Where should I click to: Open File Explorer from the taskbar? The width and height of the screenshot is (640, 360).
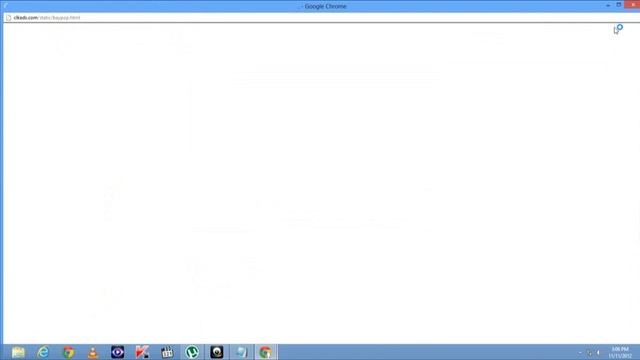(x=18, y=352)
